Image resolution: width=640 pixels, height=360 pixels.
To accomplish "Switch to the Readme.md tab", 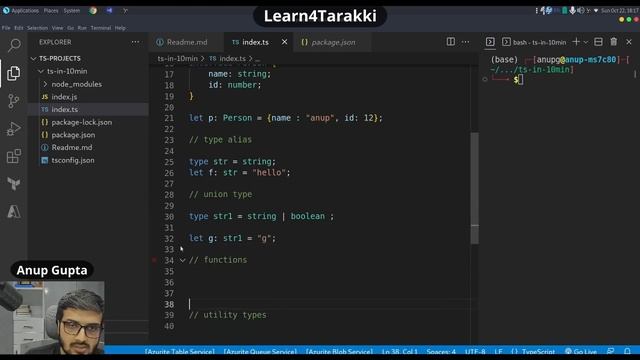I will click(x=187, y=42).
